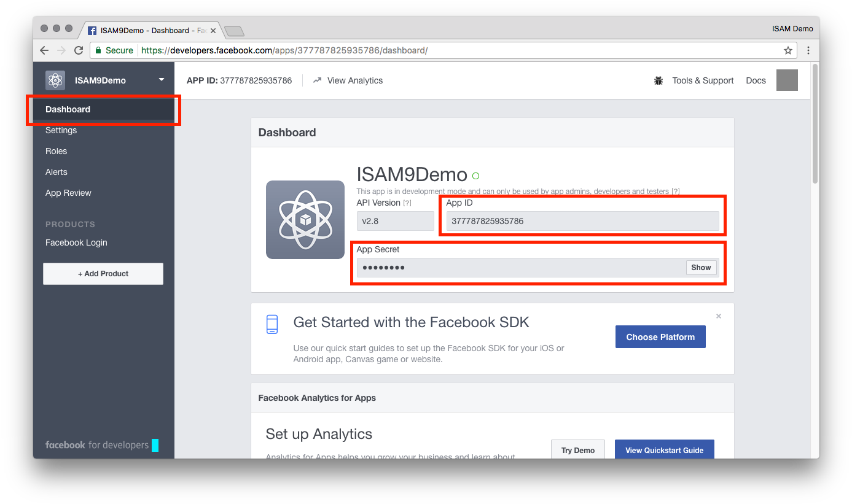Open Roles in the sidebar
The width and height of the screenshot is (852, 504).
point(57,151)
